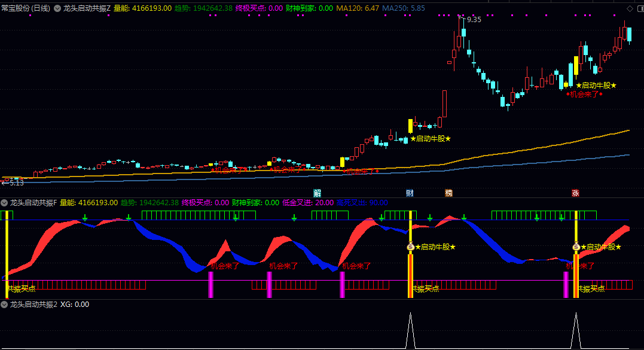Viewport: 644px width, 350px height.
Task: Click the diamond icon at chart's top-right corner
Action: point(629,8)
